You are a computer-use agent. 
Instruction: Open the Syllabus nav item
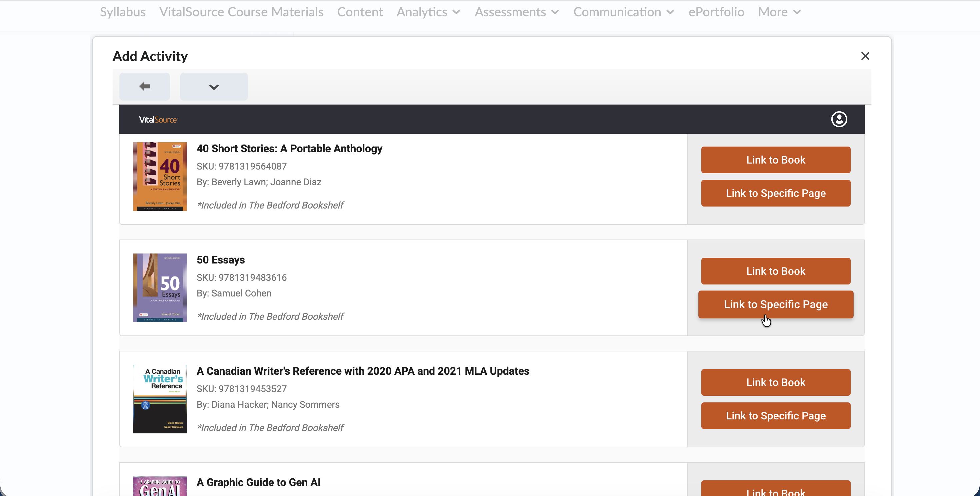pos(123,12)
